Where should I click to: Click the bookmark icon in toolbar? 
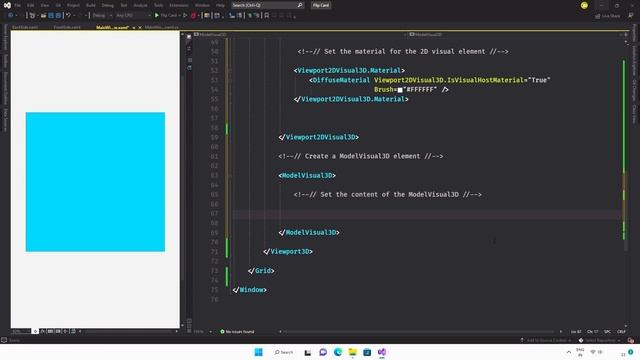(267, 16)
